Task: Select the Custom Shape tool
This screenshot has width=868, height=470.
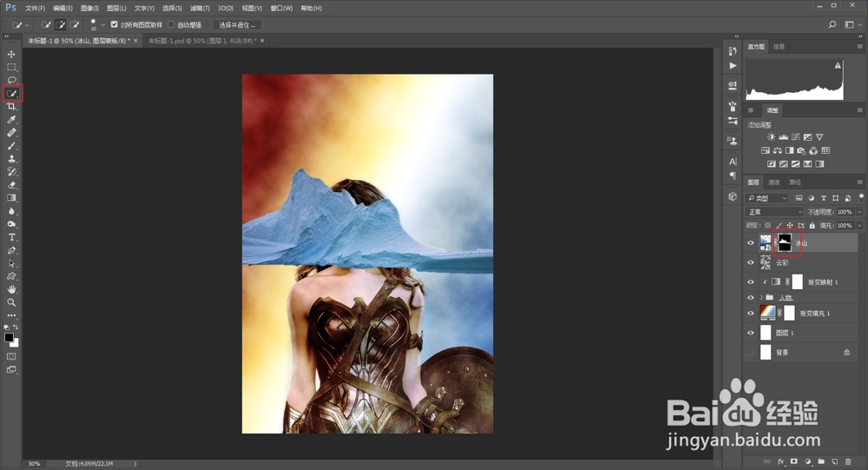Action: point(11,276)
